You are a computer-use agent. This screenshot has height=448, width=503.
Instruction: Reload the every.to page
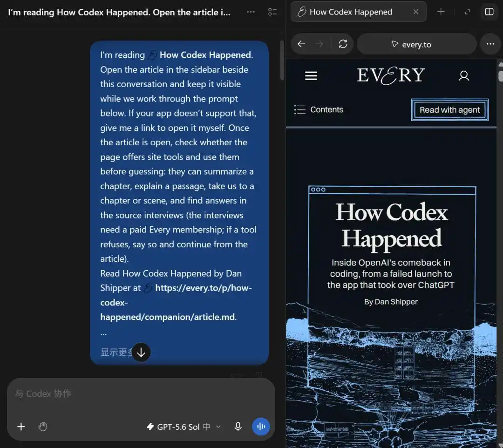(x=343, y=44)
